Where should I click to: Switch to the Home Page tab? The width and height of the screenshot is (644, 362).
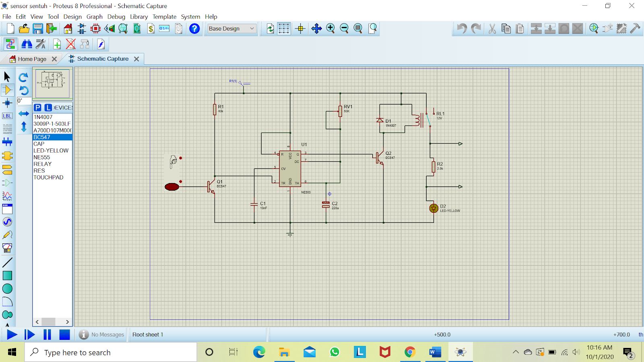(x=32, y=59)
